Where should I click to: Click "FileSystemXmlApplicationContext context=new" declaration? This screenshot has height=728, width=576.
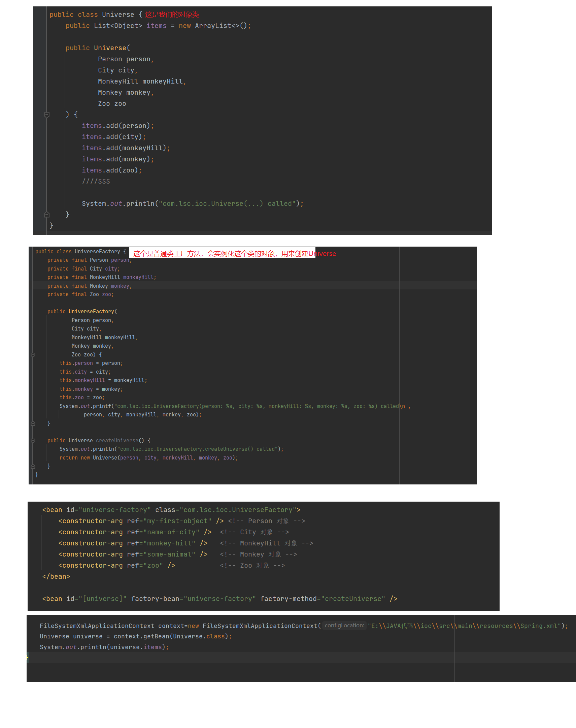[x=120, y=626]
